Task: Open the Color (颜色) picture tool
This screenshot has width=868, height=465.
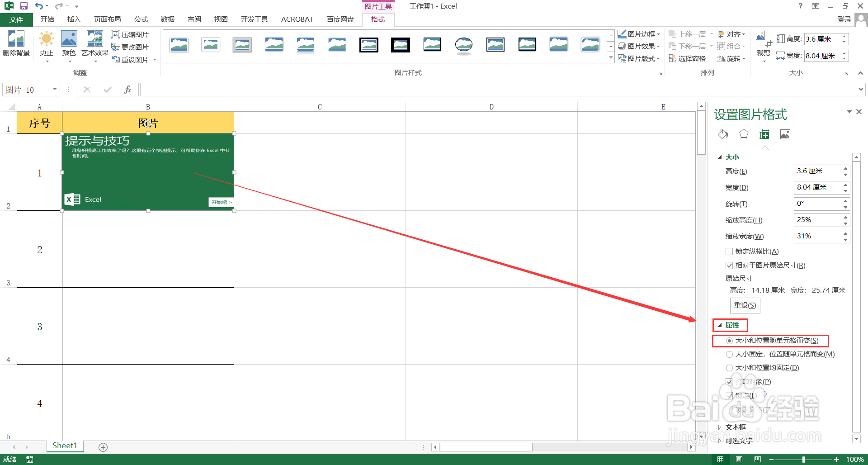Action: (x=69, y=45)
